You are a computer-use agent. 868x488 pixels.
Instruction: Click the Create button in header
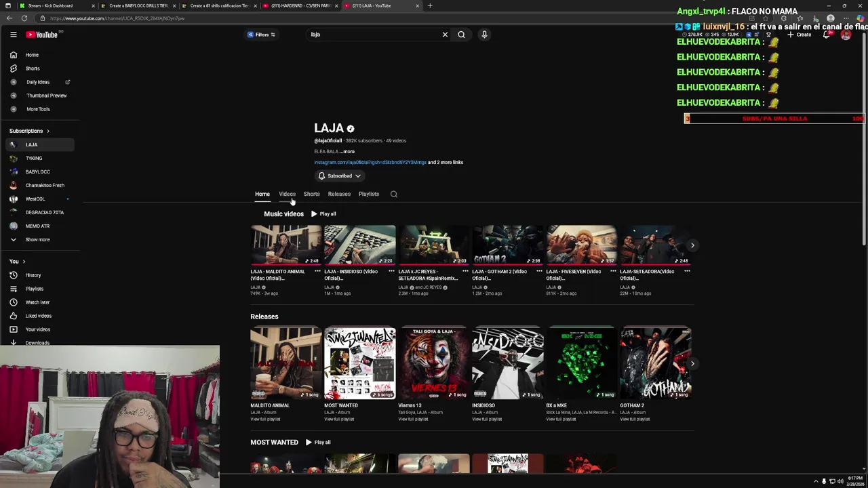click(x=800, y=35)
